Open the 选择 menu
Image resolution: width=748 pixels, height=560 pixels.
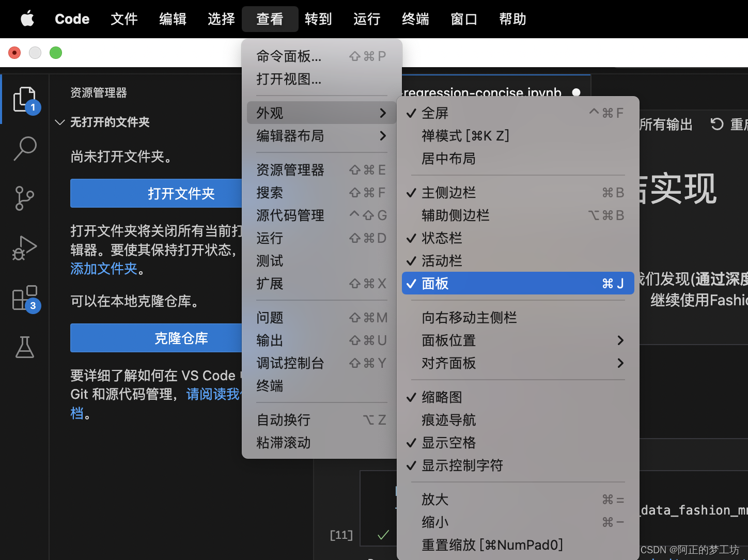(x=221, y=19)
